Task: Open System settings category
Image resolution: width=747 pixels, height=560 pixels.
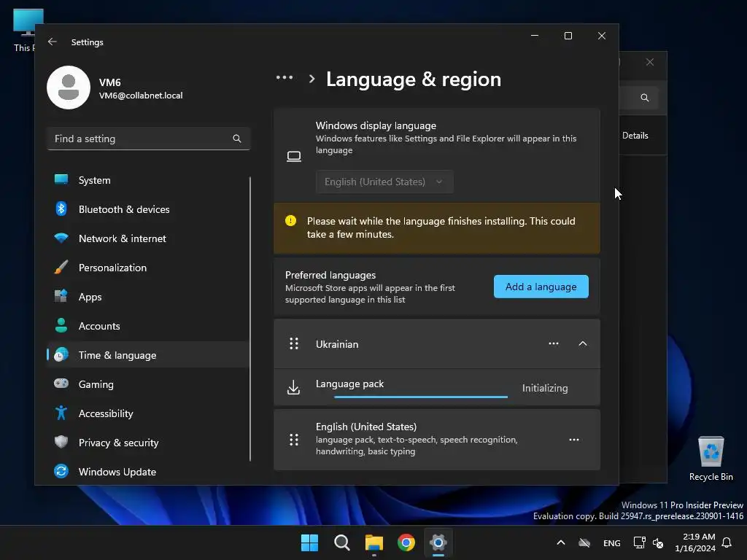Action: (x=148, y=180)
